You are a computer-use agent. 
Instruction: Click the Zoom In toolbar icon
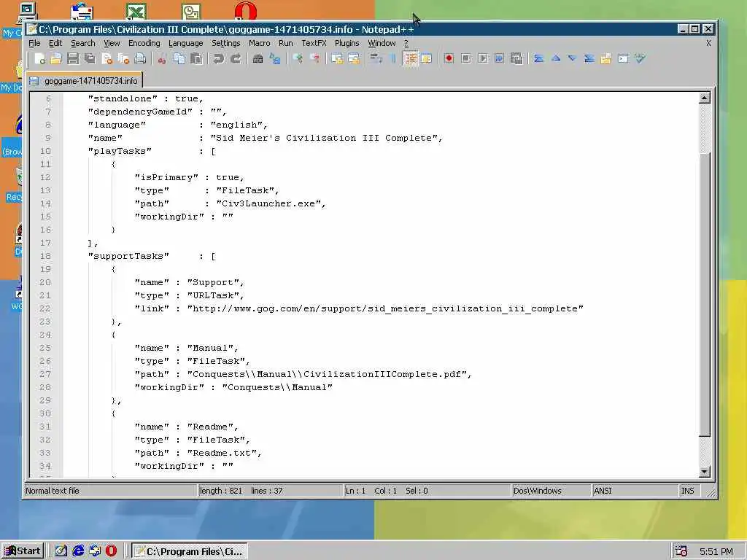coord(298,58)
